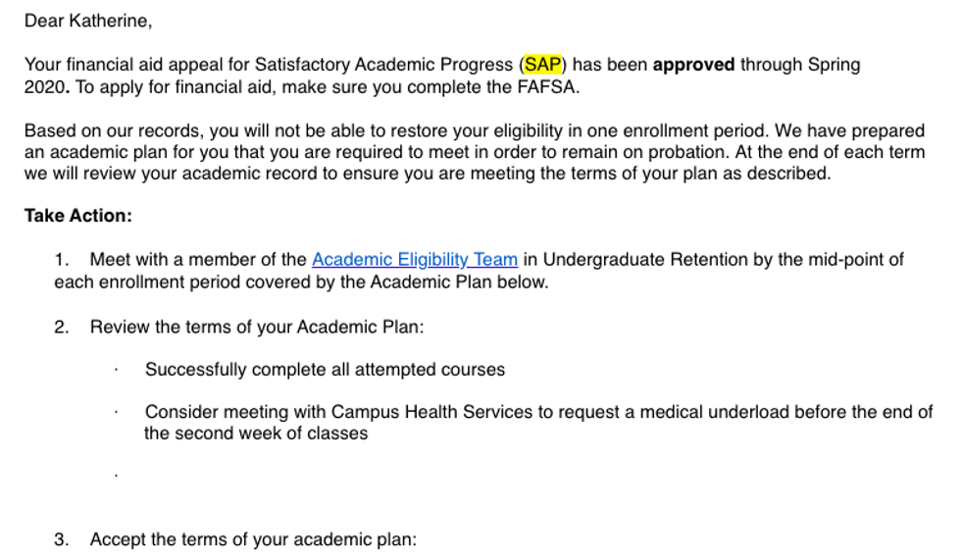
Task: Click the empty third bullet point
Action: coord(116,476)
